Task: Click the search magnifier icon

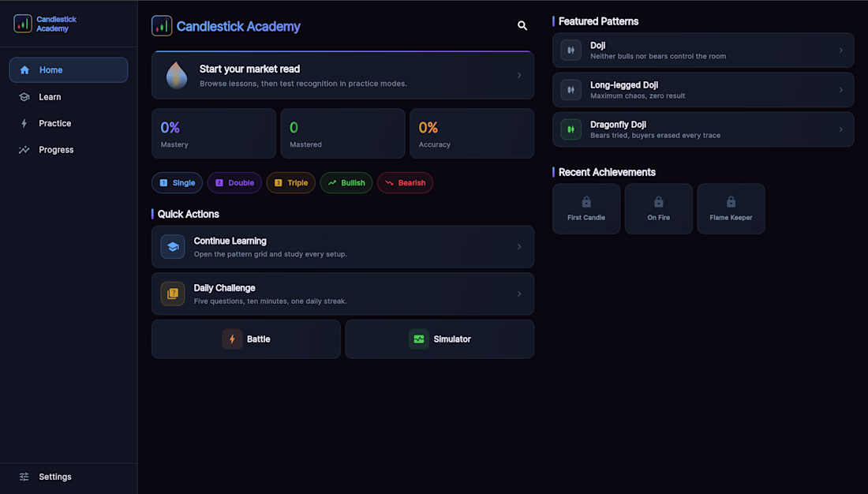Action: pyautogui.click(x=522, y=26)
